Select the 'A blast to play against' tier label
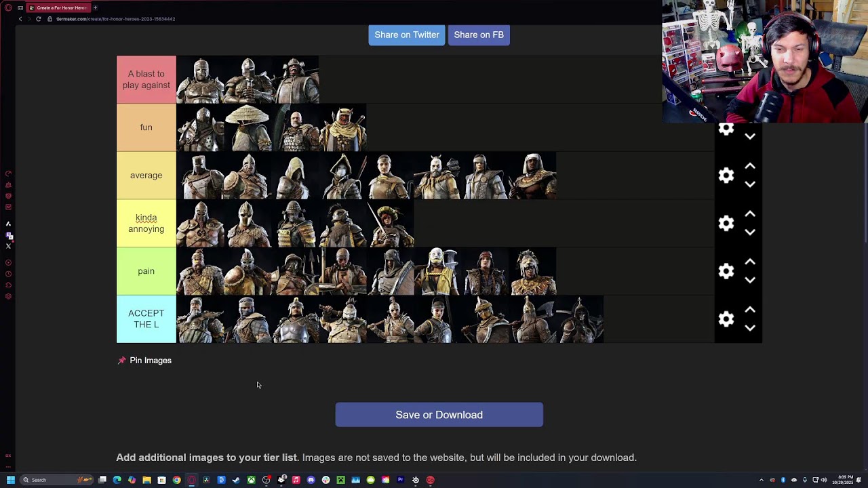This screenshot has width=868, height=488. click(x=146, y=79)
